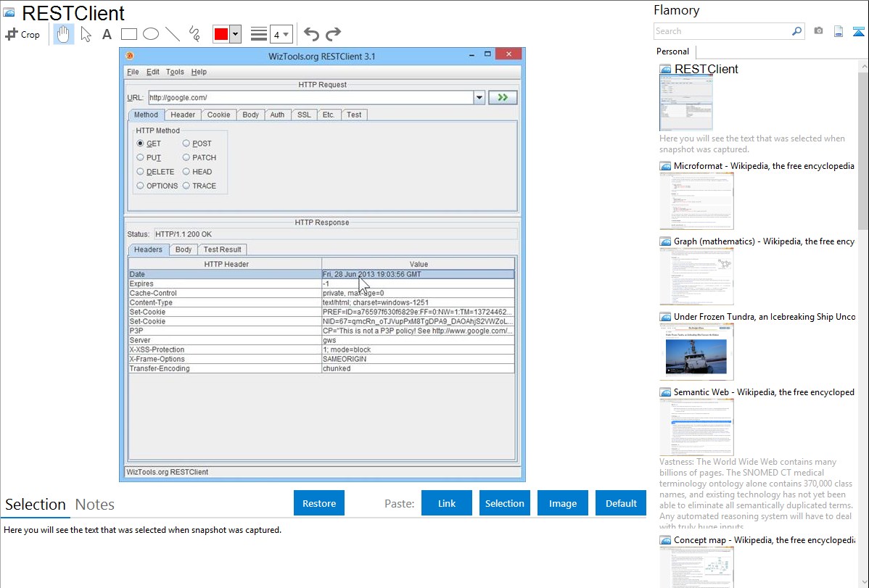869x588 pixels.
Task: Click the snapshot icon beside Under Frozen Tundra
Action: (x=665, y=317)
